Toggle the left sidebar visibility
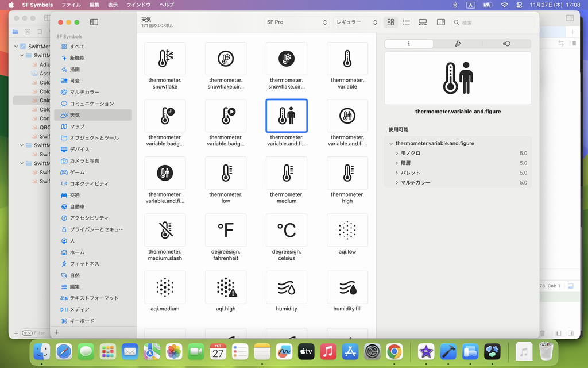This screenshot has width=588, height=368. pyautogui.click(x=94, y=22)
